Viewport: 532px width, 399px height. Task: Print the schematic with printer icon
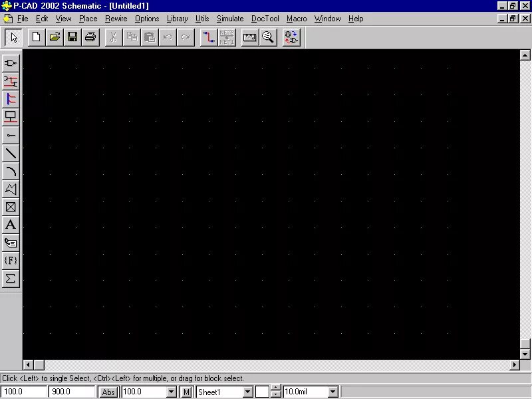coord(90,37)
